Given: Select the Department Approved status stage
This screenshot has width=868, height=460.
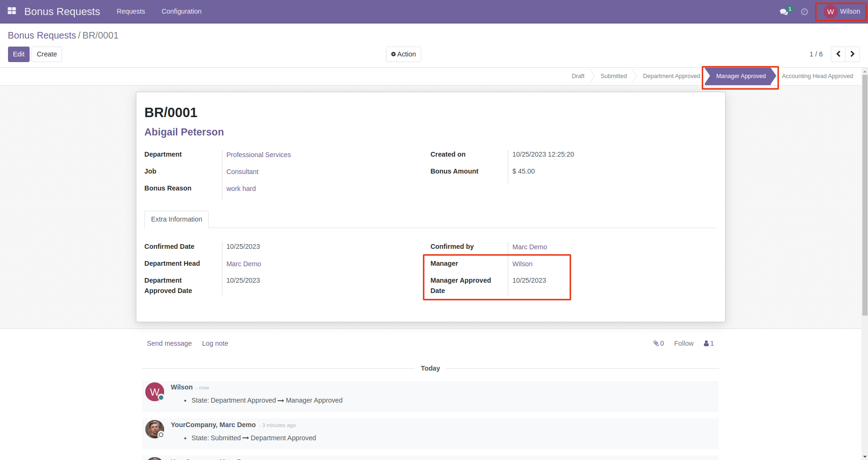Looking at the screenshot, I should (671, 76).
